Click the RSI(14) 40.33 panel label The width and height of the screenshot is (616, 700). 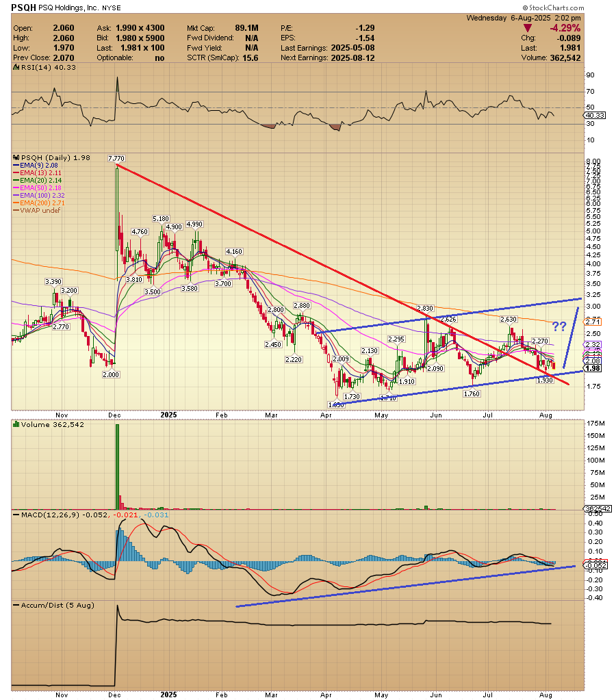tap(48, 68)
